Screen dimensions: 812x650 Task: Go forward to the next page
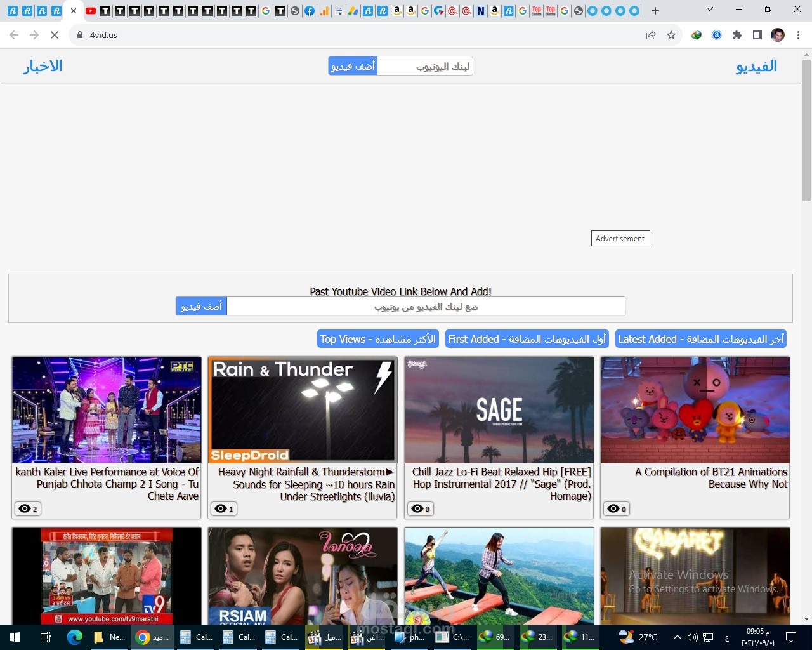[x=34, y=35]
